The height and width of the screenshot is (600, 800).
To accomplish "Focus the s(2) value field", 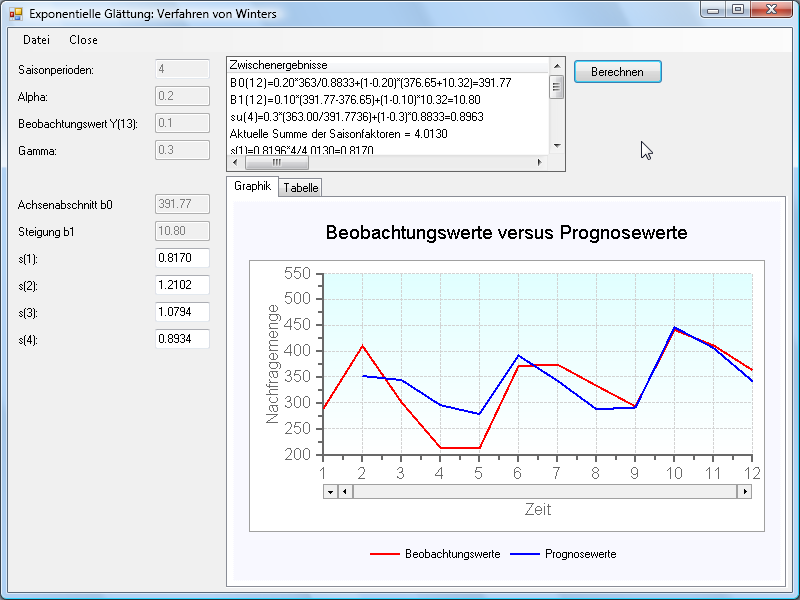I will 182,285.
